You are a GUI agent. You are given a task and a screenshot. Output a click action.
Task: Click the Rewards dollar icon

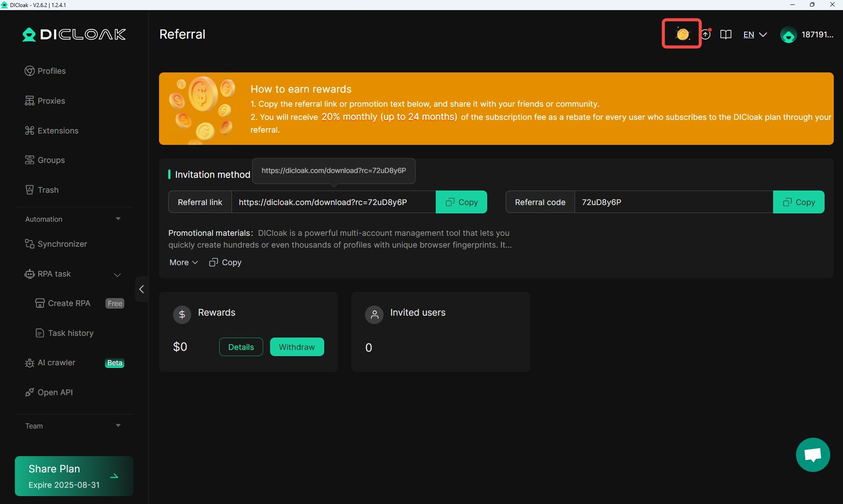182,314
